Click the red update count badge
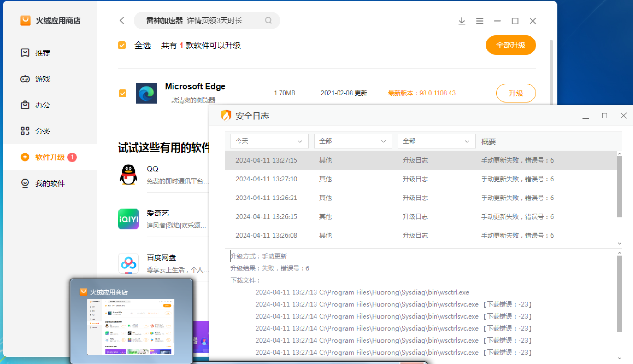The height and width of the screenshot is (364, 633). (72, 157)
